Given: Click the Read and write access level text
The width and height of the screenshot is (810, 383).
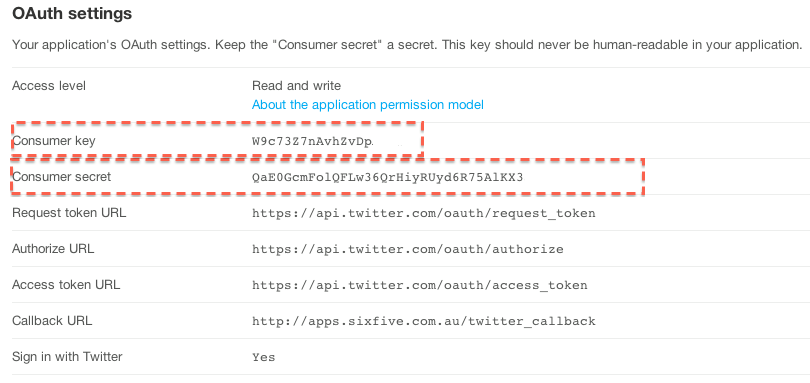Looking at the screenshot, I should click(x=297, y=85).
